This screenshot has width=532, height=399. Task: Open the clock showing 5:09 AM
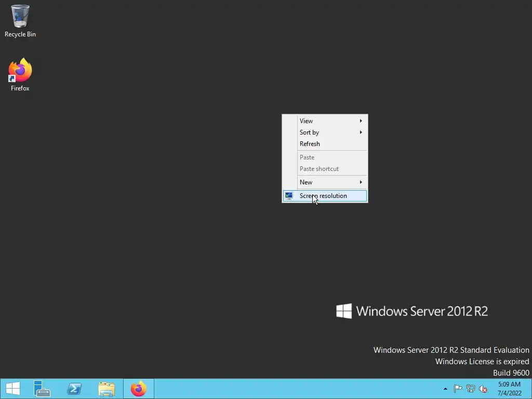pyautogui.click(x=509, y=389)
